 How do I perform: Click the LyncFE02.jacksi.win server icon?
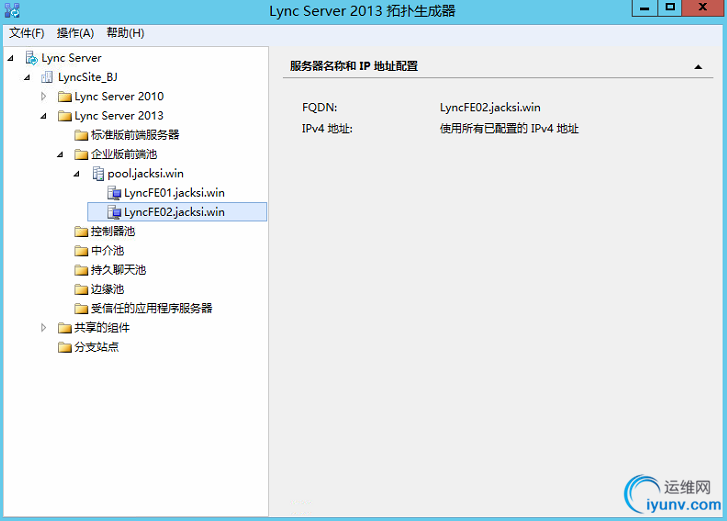coord(114,212)
